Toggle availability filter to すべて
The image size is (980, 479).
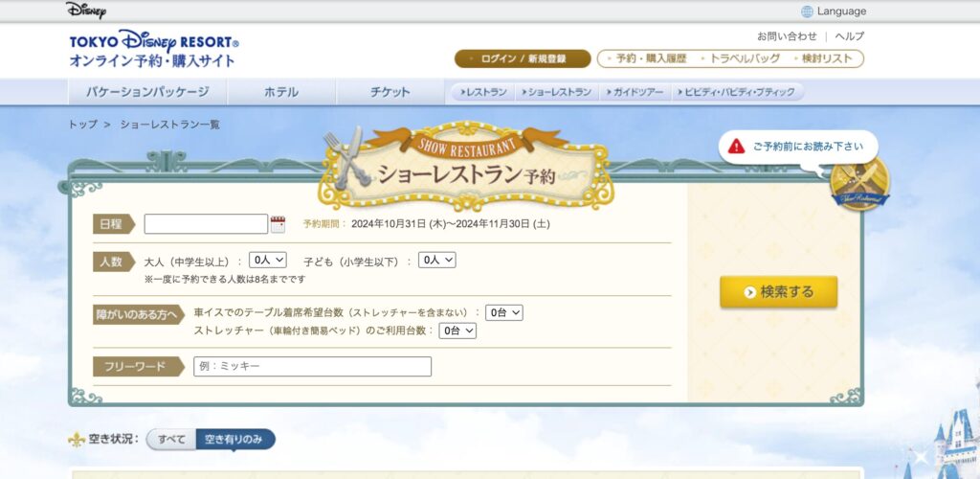coord(171,440)
